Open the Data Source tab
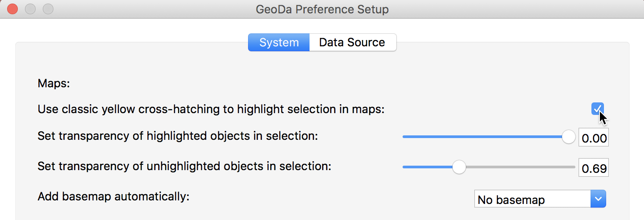This screenshot has height=220, width=644. [x=352, y=43]
